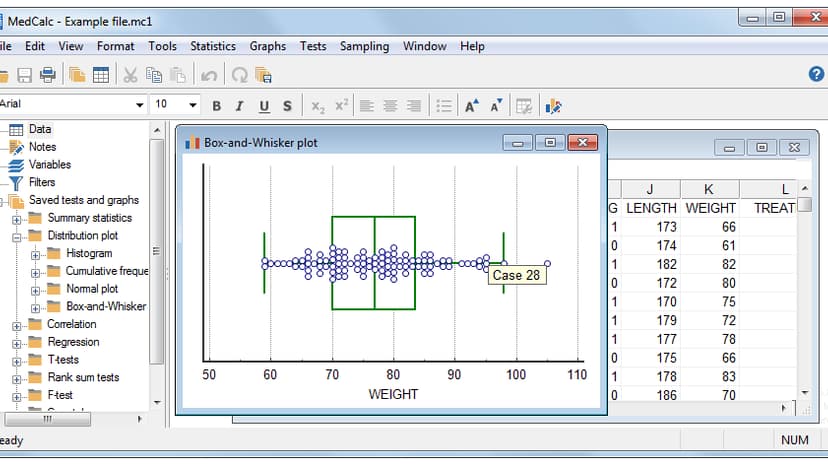The height and width of the screenshot is (465, 828).
Task: Click column J header in spreadsheet
Action: 650,189
